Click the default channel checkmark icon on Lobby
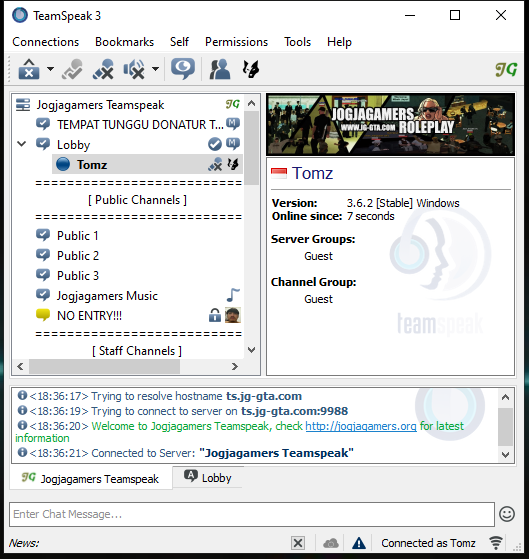529x559 pixels. point(215,144)
